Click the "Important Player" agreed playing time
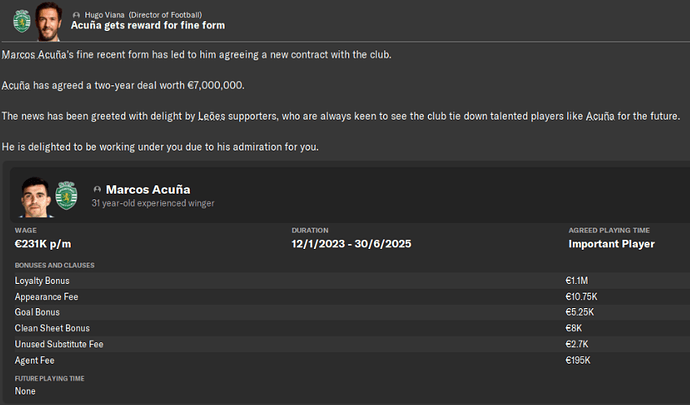Viewport: 690px width, 405px height. pyautogui.click(x=611, y=244)
